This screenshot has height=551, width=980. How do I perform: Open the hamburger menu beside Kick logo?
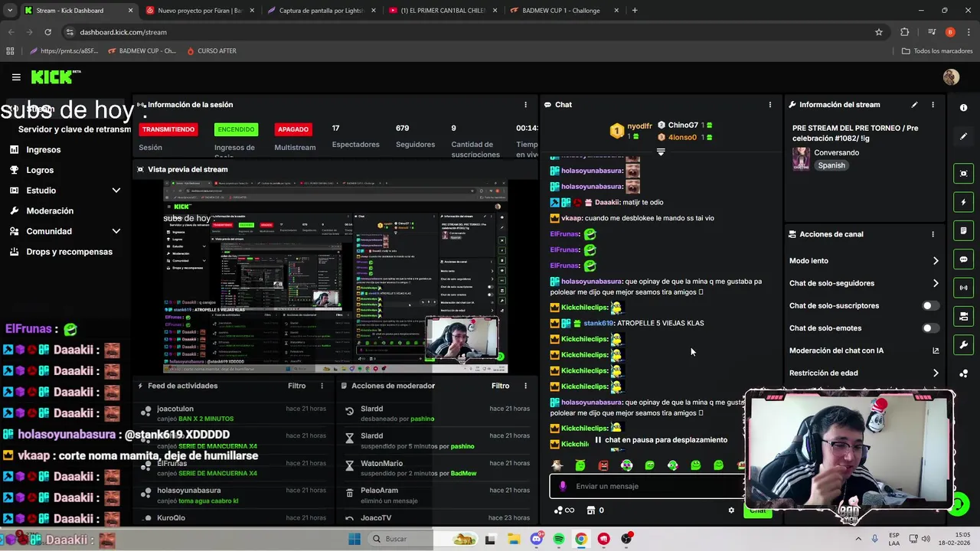pyautogui.click(x=16, y=77)
